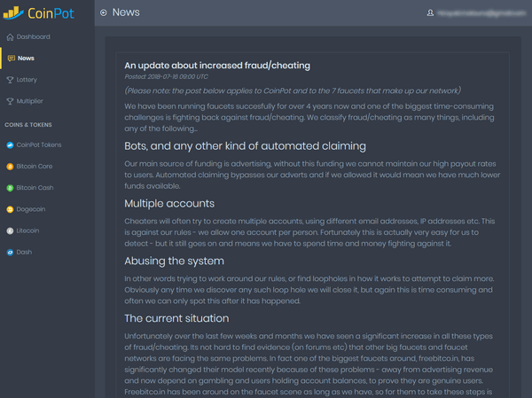Open Bitcoin Cash wallet
Screen dimensions: 532x398
click(47, 188)
